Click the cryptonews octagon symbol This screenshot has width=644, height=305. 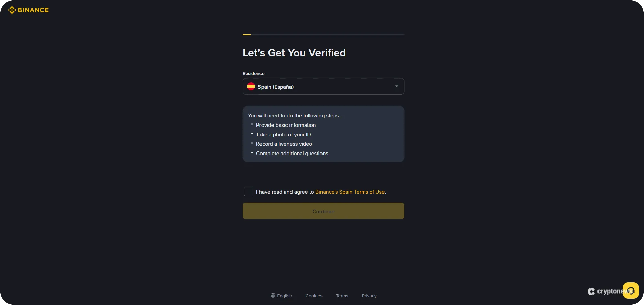pos(592,291)
